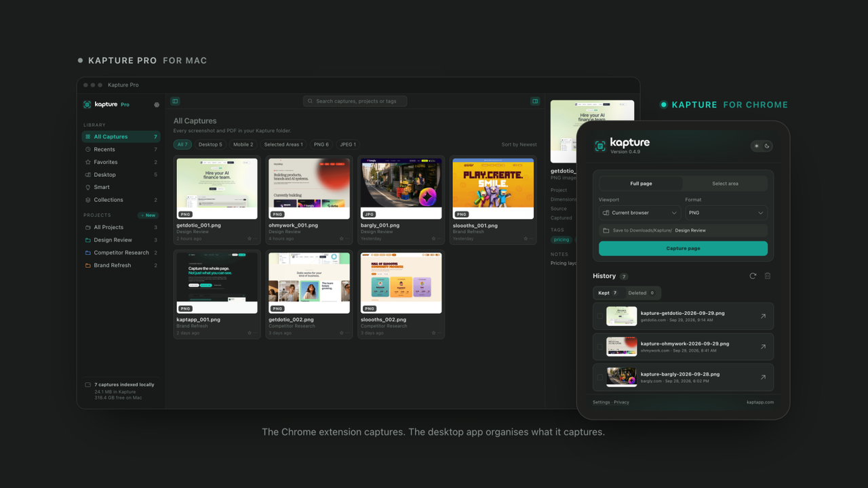Open kapture-bargly-2026-09-28.png via arrow icon

coord(763,378)
